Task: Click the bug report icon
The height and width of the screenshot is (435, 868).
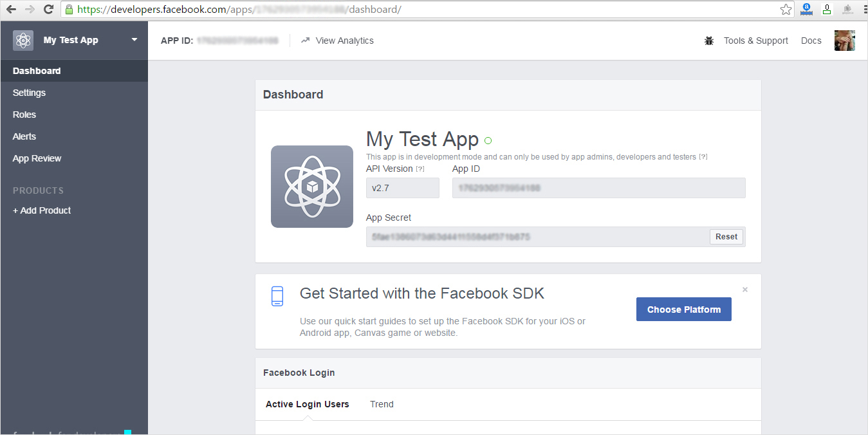Action: [709, 41]
